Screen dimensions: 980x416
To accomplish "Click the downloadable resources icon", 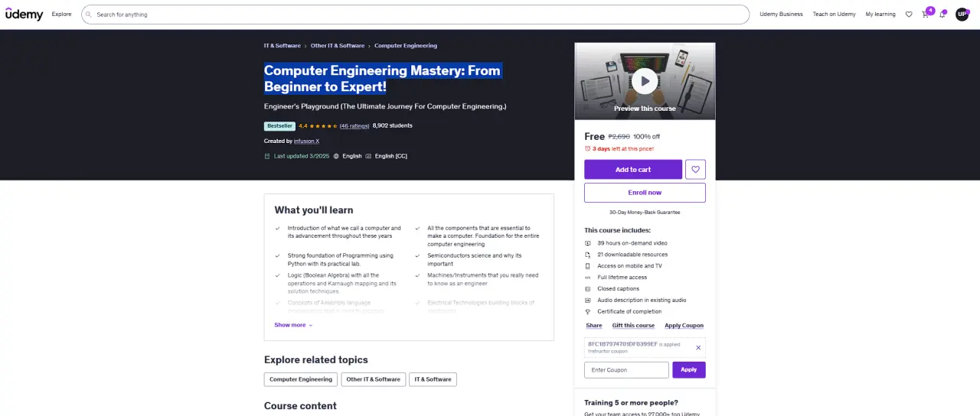I will [x=588, y=255].
